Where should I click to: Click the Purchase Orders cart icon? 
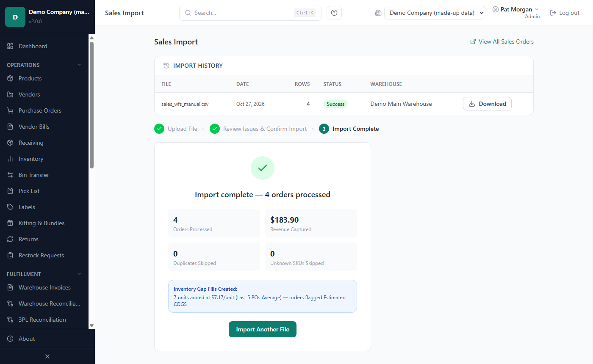click(x=10, y=110)
